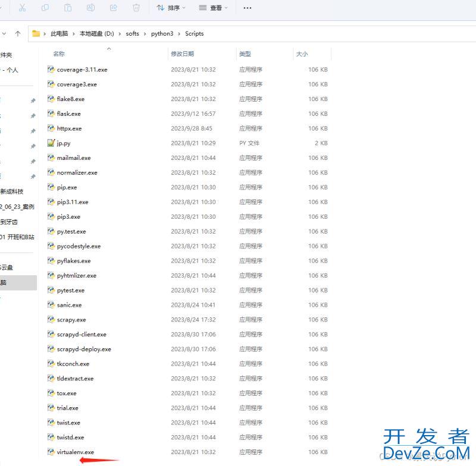The image size is (476, 466).
Task: Click 2023/9/12 16:57 date of flask.exe
Action: tap(193, 114)
